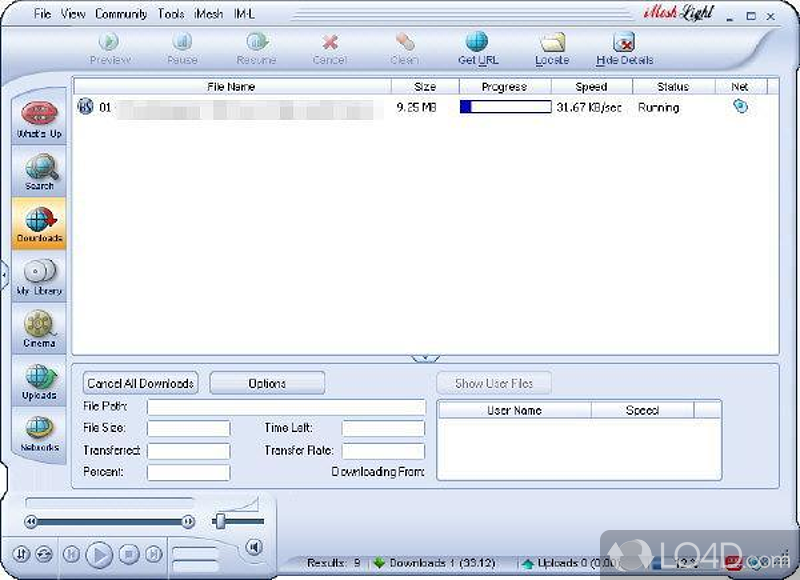
Task: Click 'Results: 9' in the status bar
Action: 334,563
